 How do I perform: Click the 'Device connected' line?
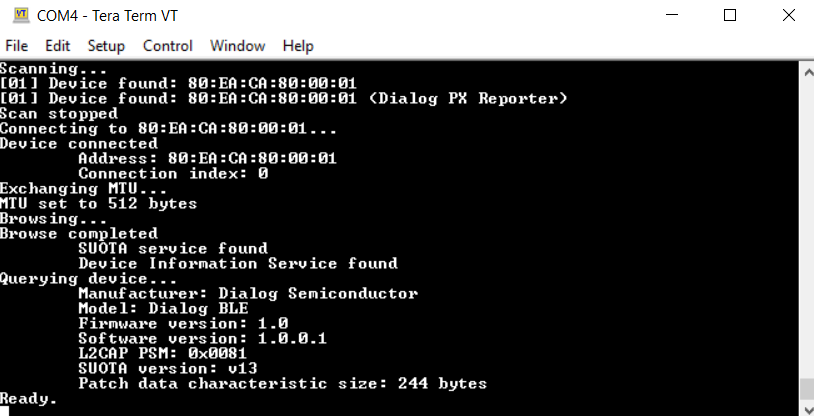pos(78,144)
